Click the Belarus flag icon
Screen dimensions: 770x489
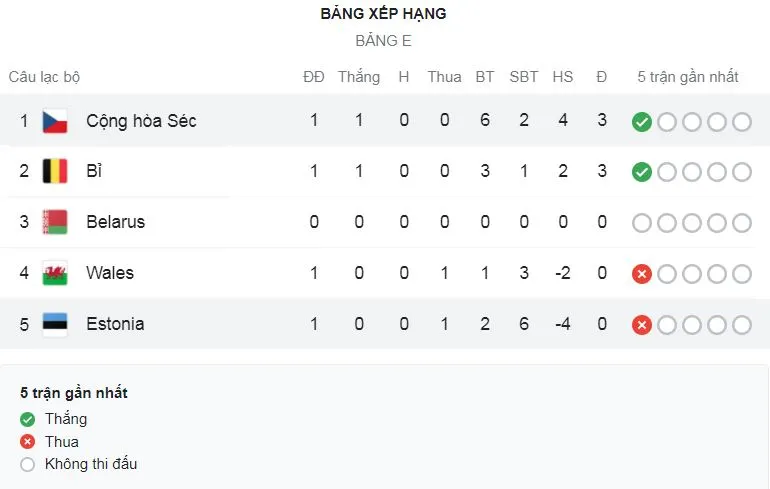click(x=54, y=222)
